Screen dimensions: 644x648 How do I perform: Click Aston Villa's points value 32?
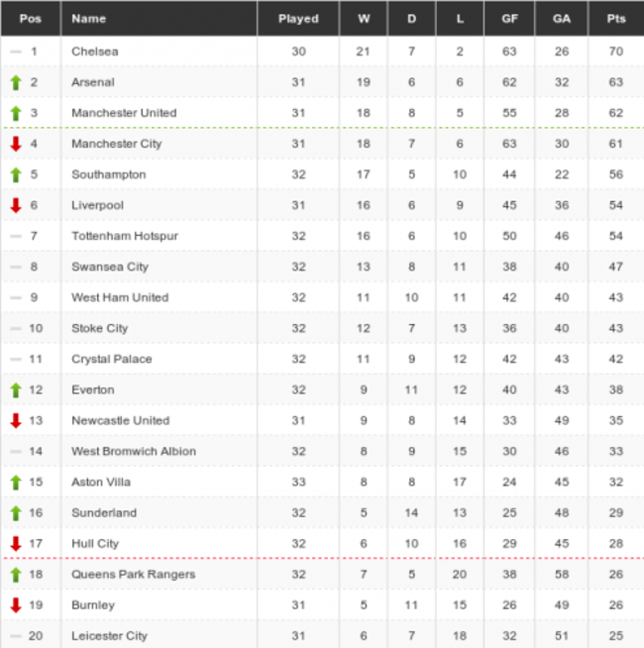click(614, 483)
